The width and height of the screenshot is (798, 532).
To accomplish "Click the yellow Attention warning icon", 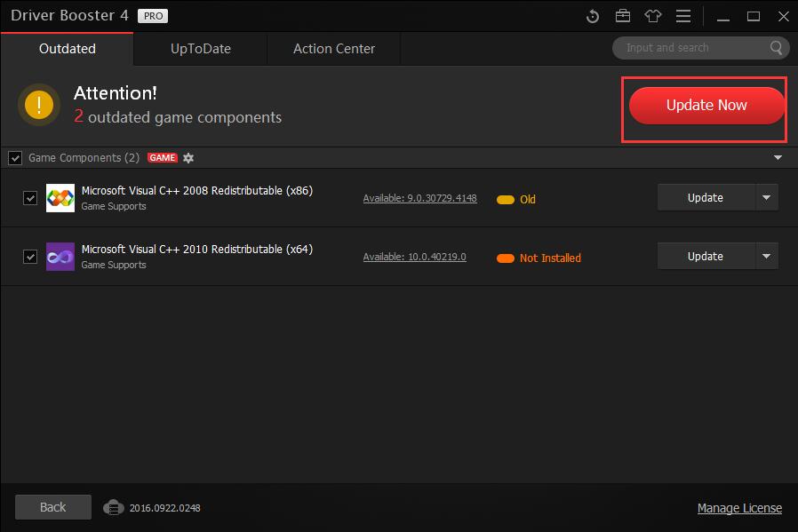I will pyautogui.click(x=39, y=105).
